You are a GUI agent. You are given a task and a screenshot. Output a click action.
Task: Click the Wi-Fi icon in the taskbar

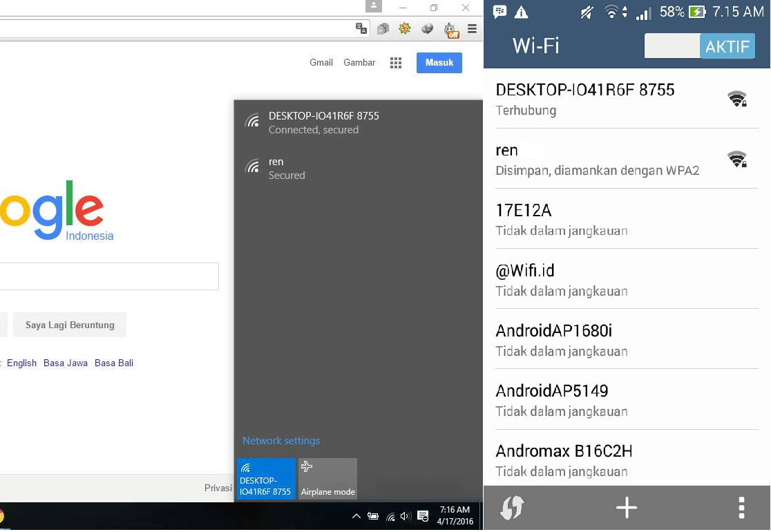(x=390, y=516)
